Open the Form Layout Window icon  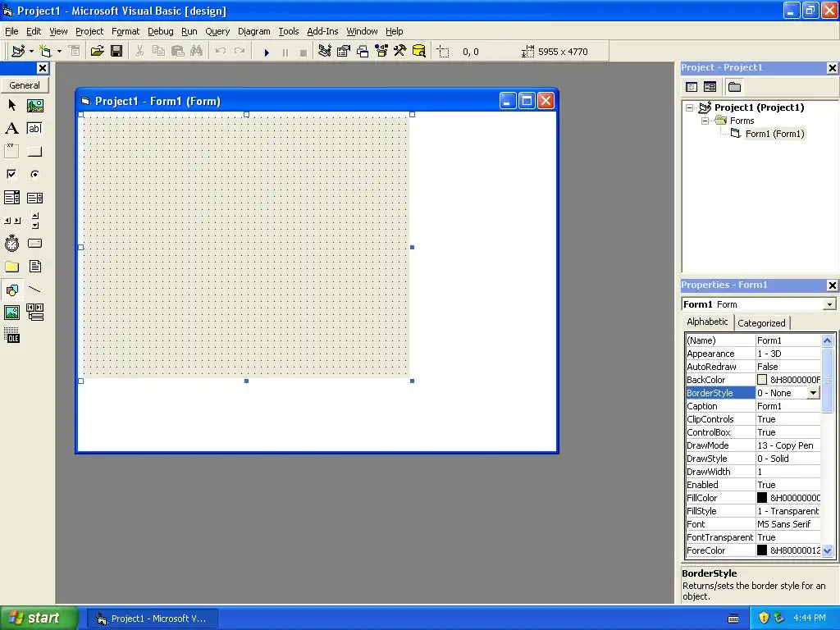point(363,52)
